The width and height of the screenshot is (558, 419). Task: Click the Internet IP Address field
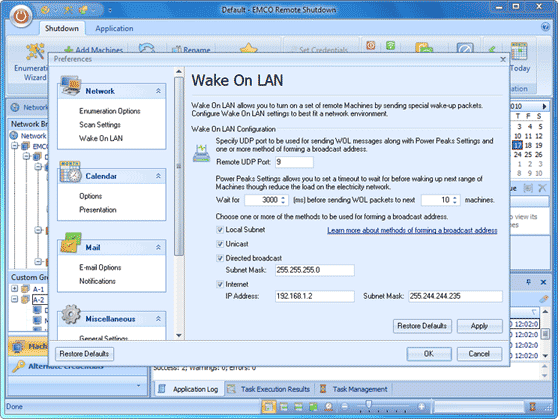pyautogui.click(x=315, y=296)
